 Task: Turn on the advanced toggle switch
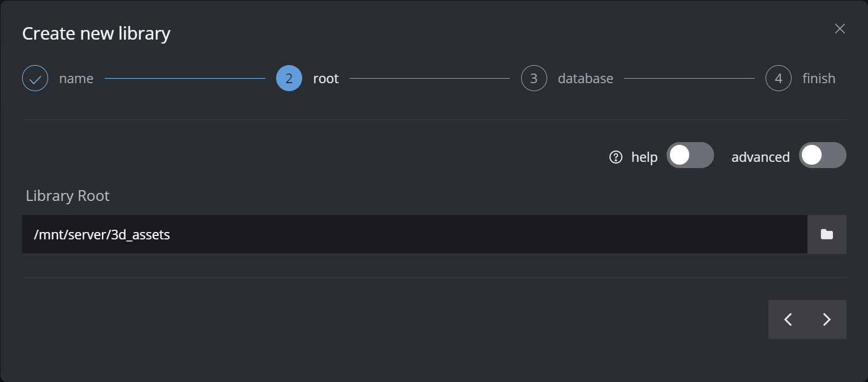[822, 155]
